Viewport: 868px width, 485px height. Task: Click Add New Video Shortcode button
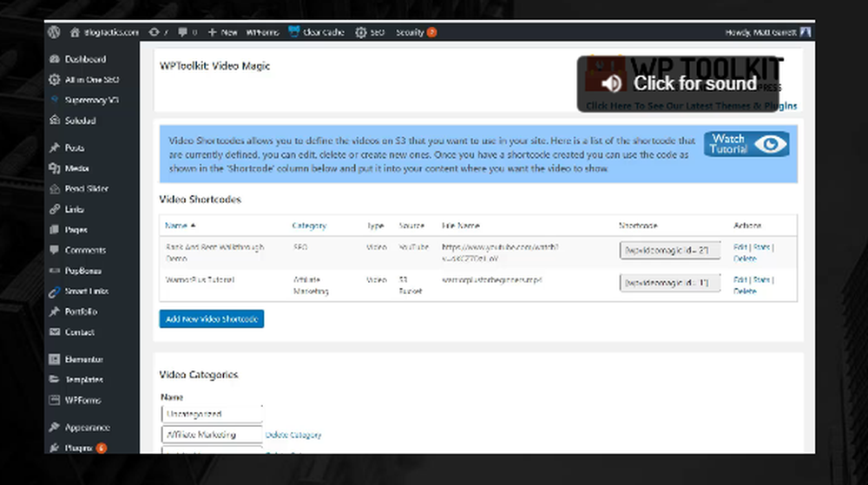[x=212, y=319]
